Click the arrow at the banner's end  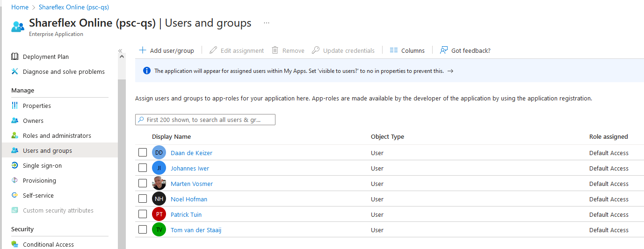coord(450,71)
